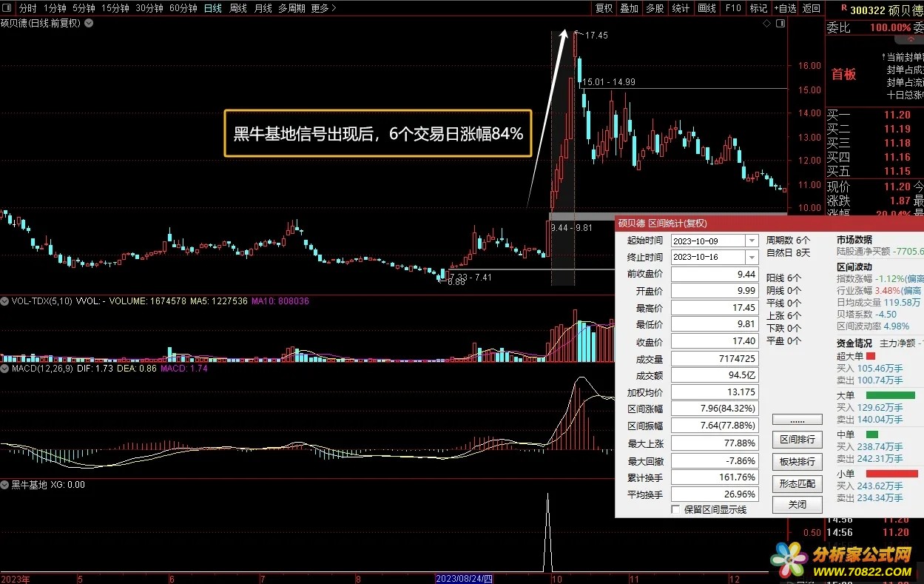Screen dimensions: 924x584
Task: Open the 多周期 multi-period view
Action: coord(291,8)
